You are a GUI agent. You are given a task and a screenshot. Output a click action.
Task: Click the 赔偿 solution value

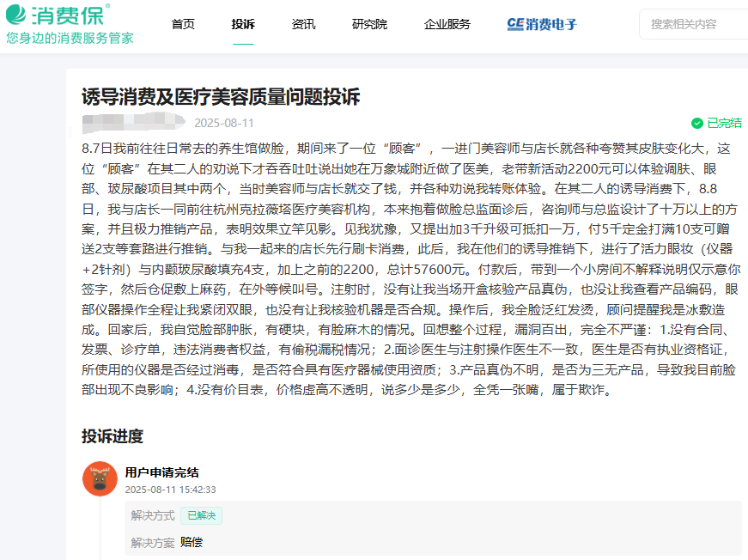tap(192, 542)
